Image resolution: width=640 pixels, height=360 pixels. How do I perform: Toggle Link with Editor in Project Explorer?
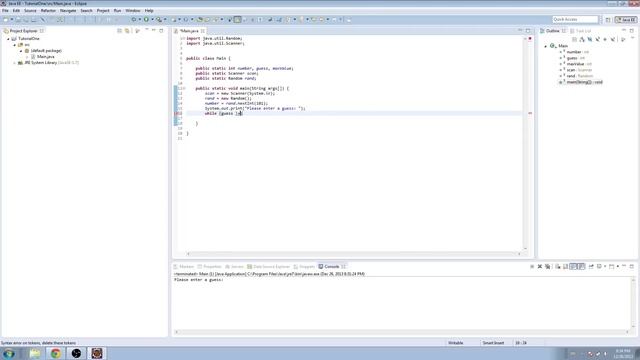pyautogui.click(x=127, y=31)
